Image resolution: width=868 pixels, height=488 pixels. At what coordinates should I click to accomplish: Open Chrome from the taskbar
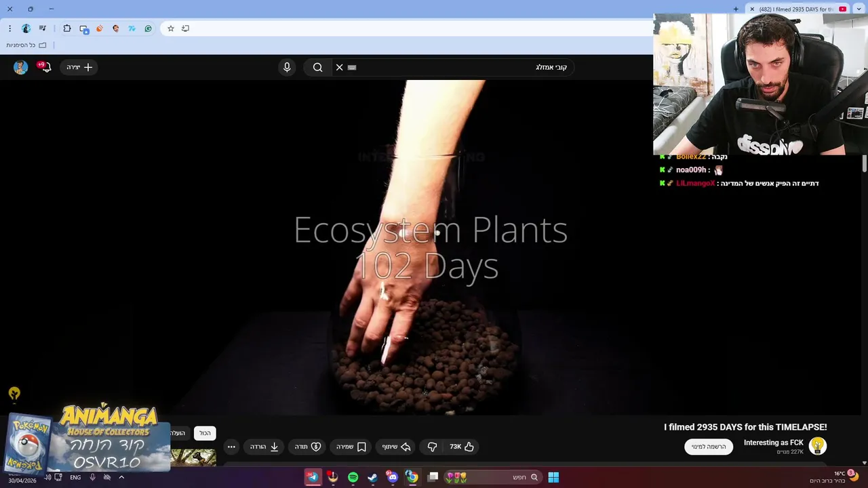tap(412, 477)
